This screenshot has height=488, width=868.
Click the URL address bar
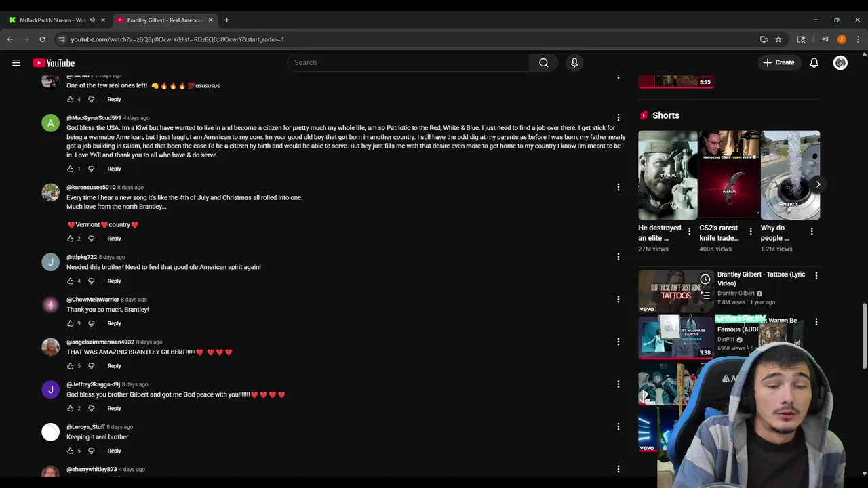coord(407,39)
